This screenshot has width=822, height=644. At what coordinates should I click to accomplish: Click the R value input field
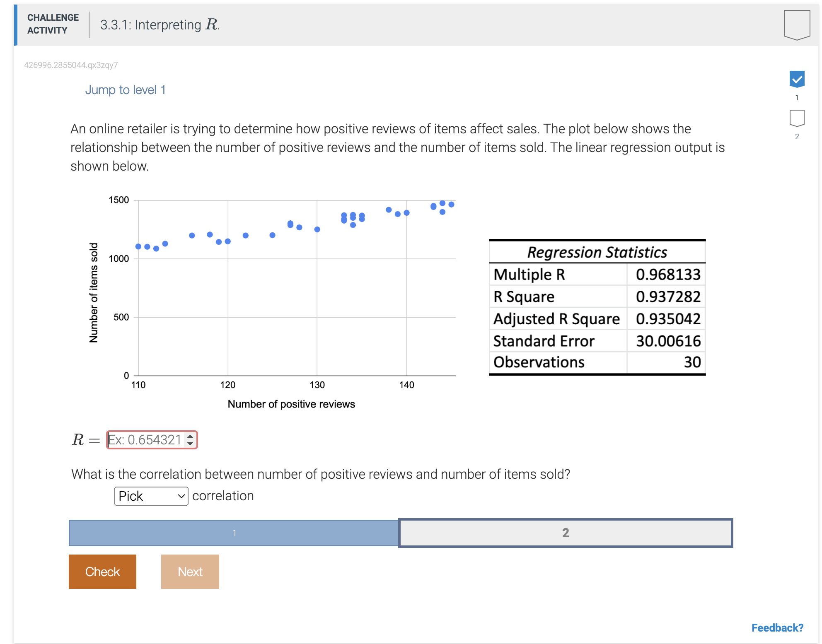145,440
